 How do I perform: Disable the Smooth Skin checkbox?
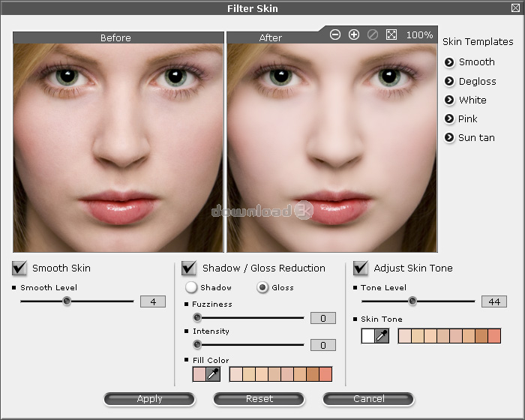19,268
